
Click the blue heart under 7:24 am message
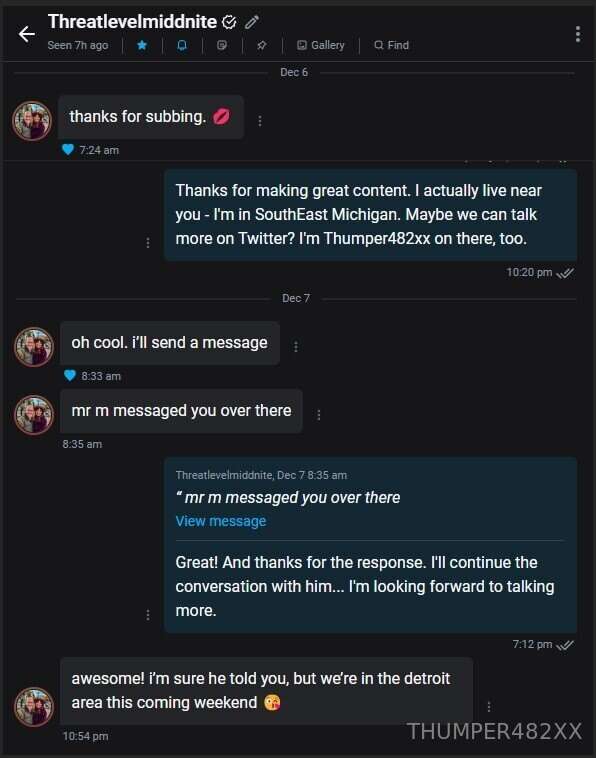click(68, 149)
